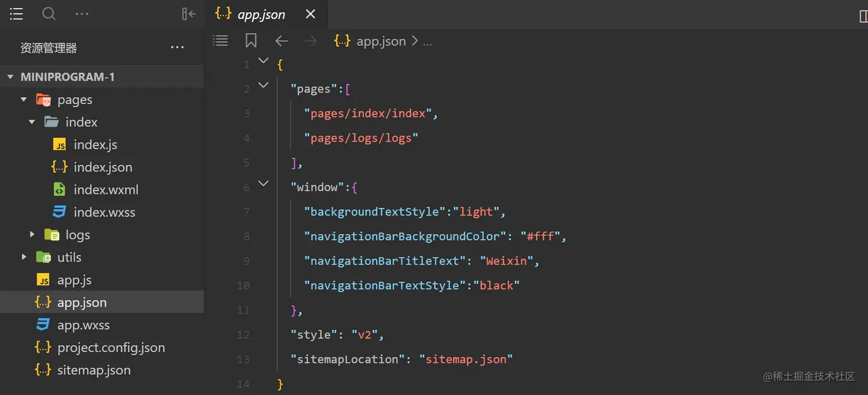Click the JS icon beside app.js
The width and height of the screenshot is (868, 395).
coord(43,280)
